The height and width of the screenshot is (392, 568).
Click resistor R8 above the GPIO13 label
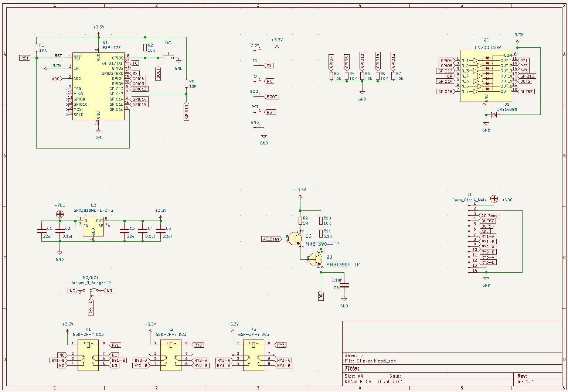[x=186, y=83]
